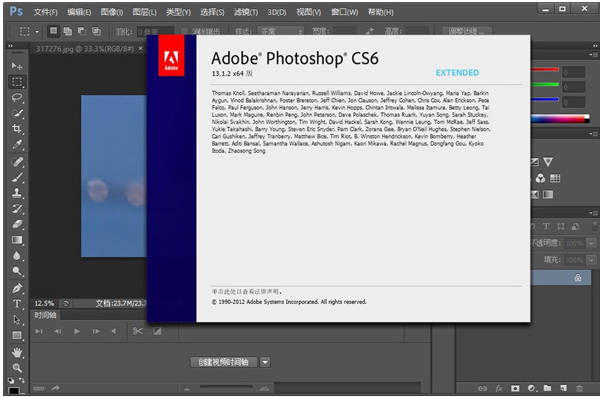
Task: Select the Lasso tool
Action: click(x=17, y=97)
